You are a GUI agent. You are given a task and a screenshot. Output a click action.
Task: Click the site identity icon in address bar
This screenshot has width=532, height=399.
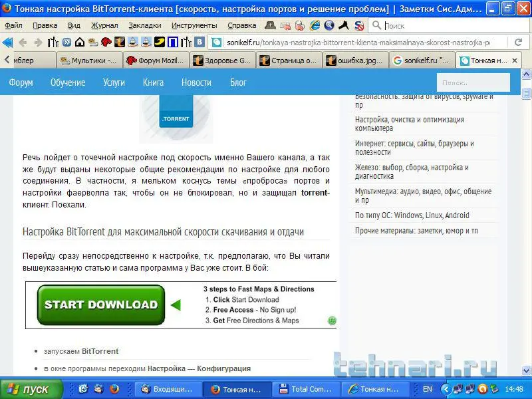217,43
